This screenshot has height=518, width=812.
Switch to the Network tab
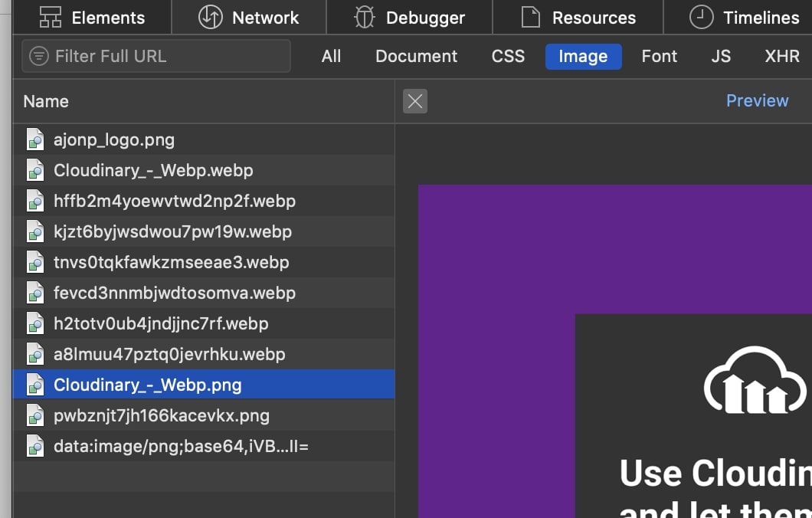(x=249, y=17)
